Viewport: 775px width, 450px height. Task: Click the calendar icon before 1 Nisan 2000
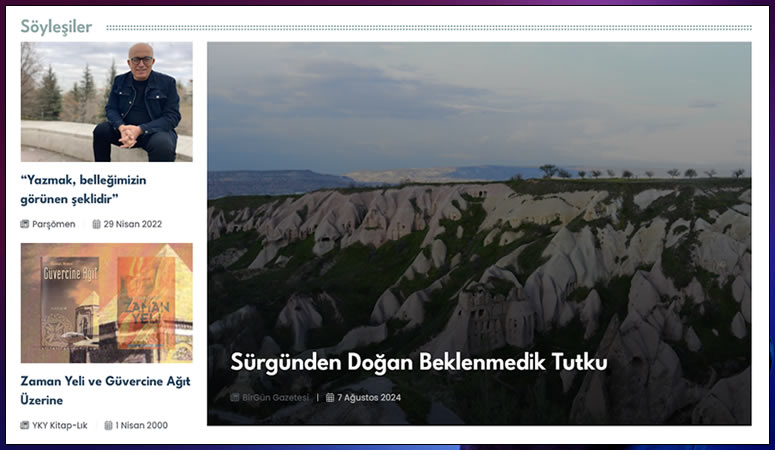[109, 425]
